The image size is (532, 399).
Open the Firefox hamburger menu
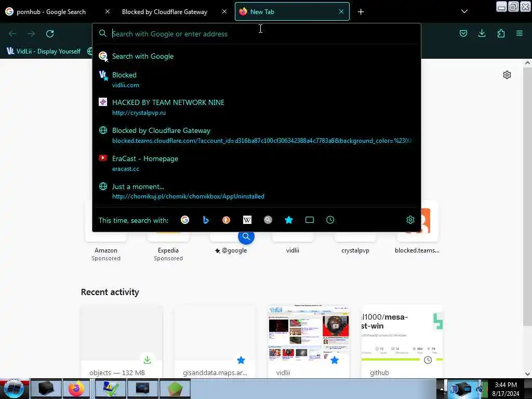(x=520, y=33)
